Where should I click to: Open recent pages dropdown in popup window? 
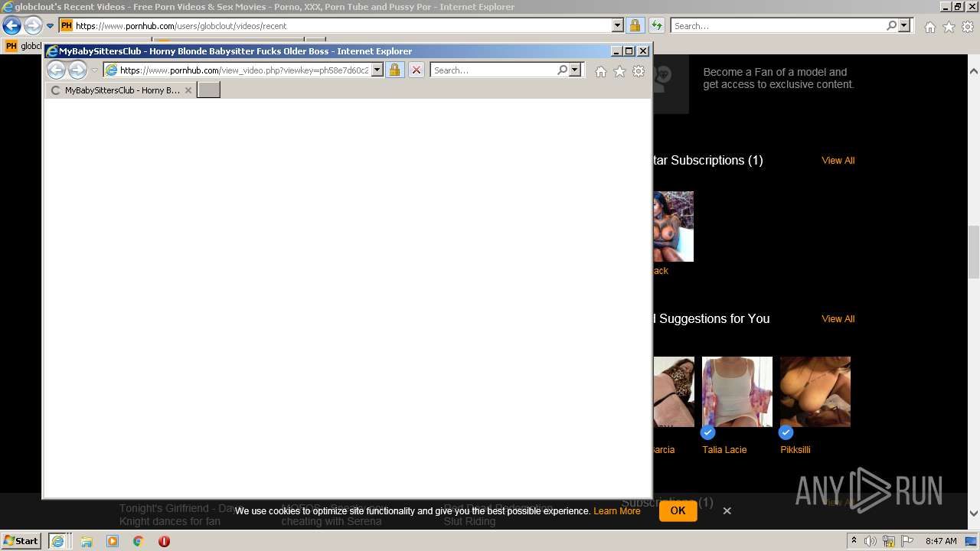pos(95,70)
